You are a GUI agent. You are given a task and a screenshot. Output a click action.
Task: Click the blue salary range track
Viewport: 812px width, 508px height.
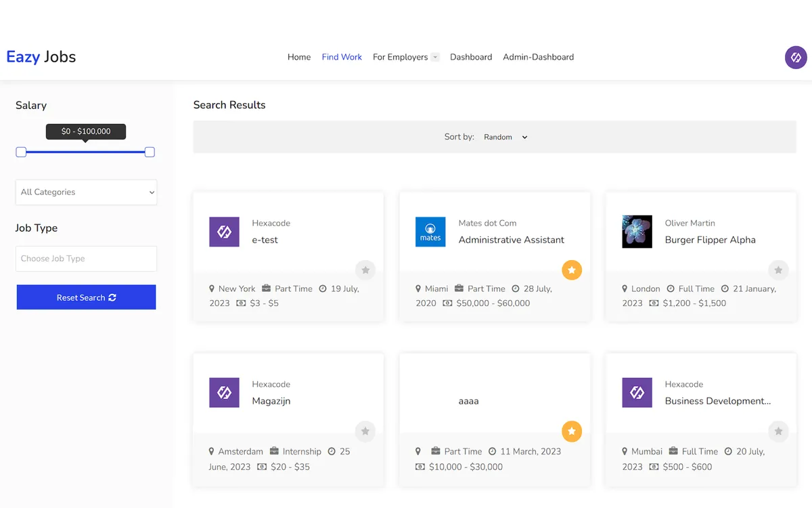(85, 152)
